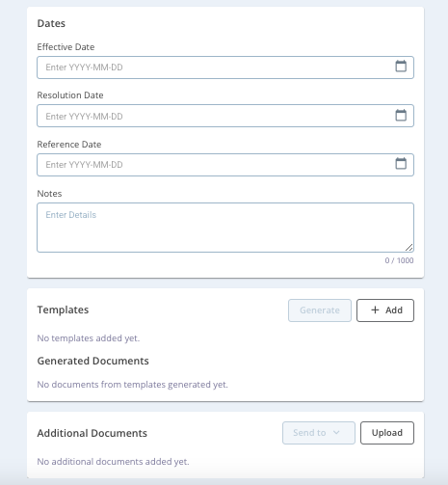Click the plus icon to add a template

point(375,310)
